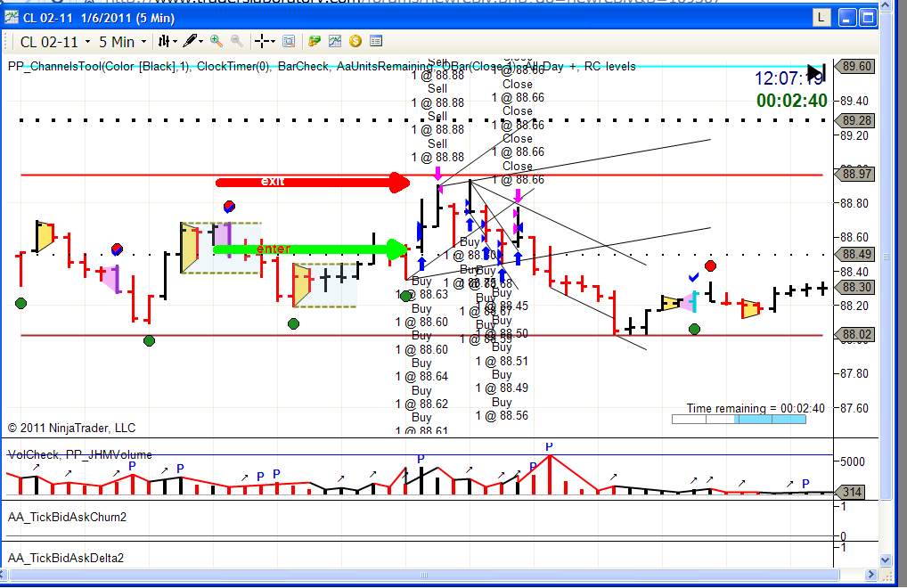Click the 87.60 price axis label

click(854, 409)
